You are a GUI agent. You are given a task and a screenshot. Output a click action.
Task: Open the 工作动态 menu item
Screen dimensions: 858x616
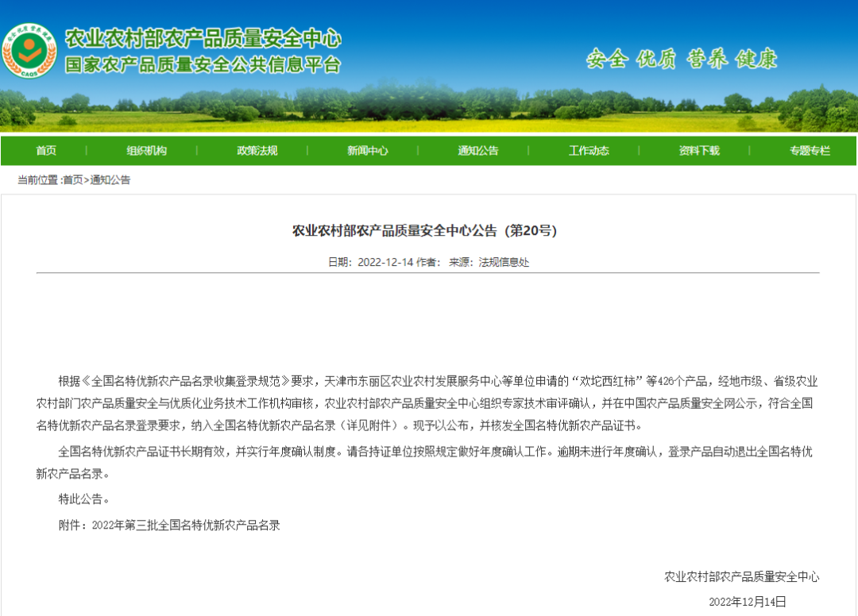coord(589,151)
